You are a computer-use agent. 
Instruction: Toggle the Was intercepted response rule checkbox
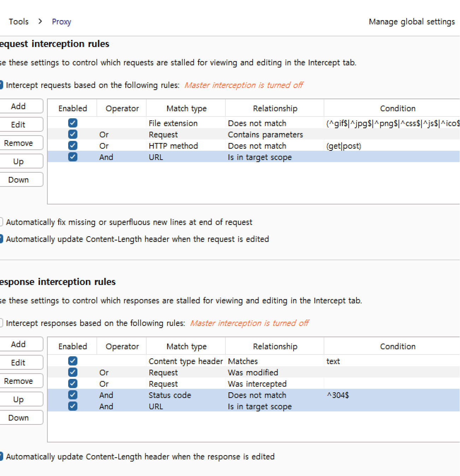(x=73, y=384)
